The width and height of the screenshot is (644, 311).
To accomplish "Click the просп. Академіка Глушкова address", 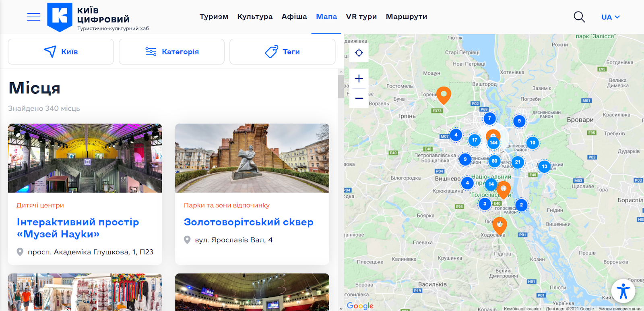I will click(91, 252).
